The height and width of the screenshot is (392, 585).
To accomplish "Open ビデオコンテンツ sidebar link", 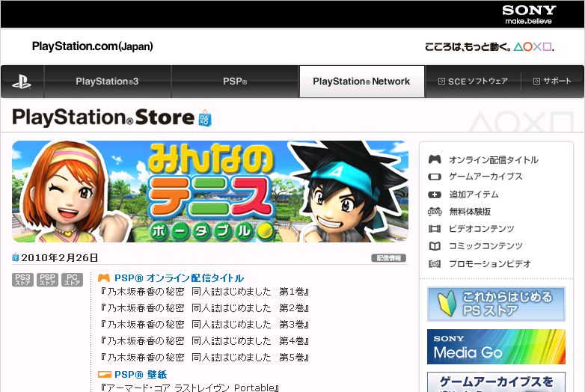I will [482, 229].
